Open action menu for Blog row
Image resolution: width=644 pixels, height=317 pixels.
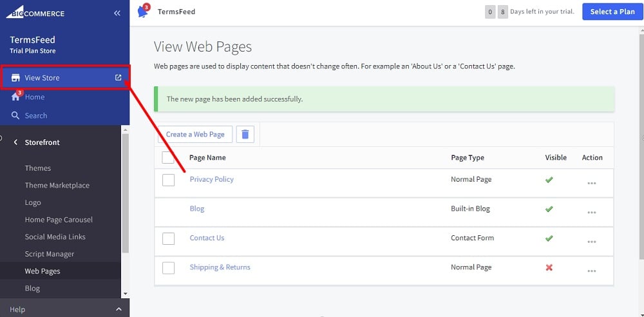[x=591, y=212]
